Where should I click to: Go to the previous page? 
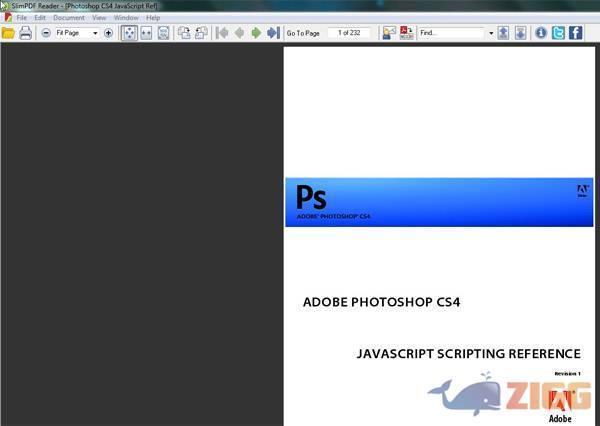240,33
